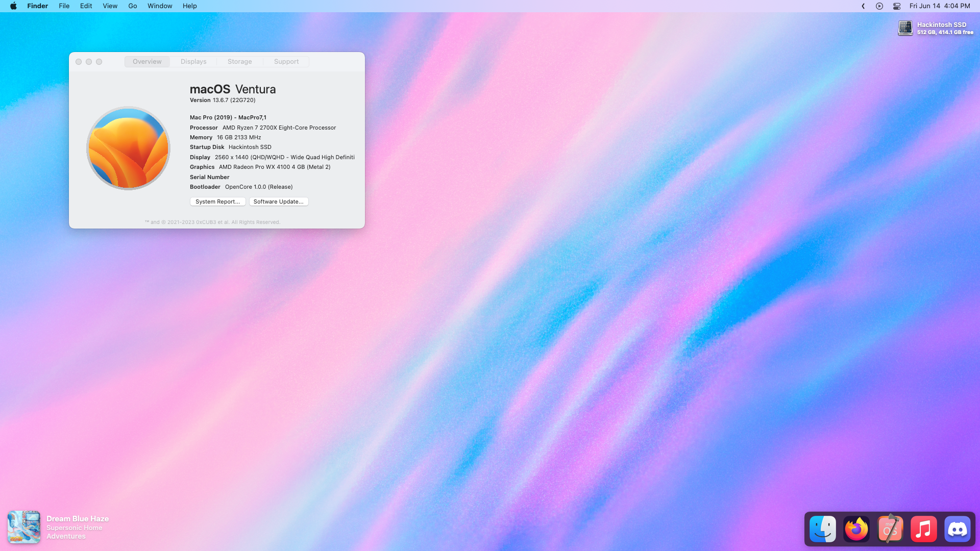Screen dimensions: 980x551
Task: Click the AMD Ryzen 7 2700X processor text
Action: [x=279, y=128]
